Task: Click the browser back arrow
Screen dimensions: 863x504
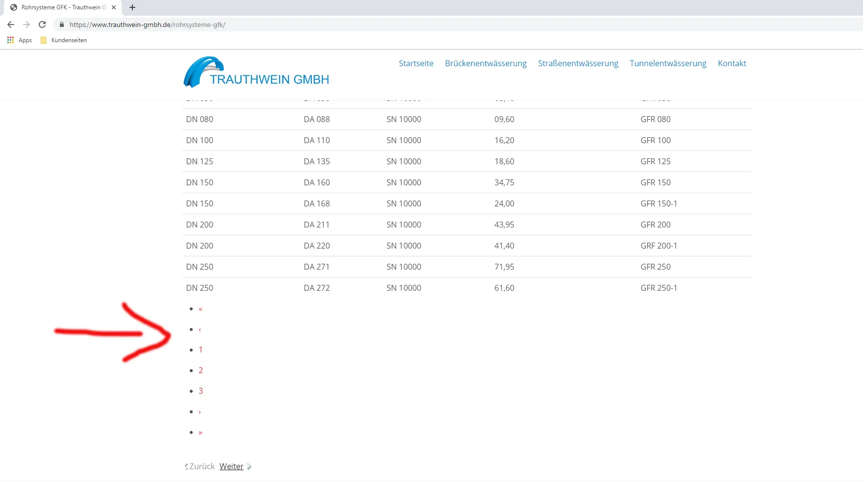Action: coord(11,25)
